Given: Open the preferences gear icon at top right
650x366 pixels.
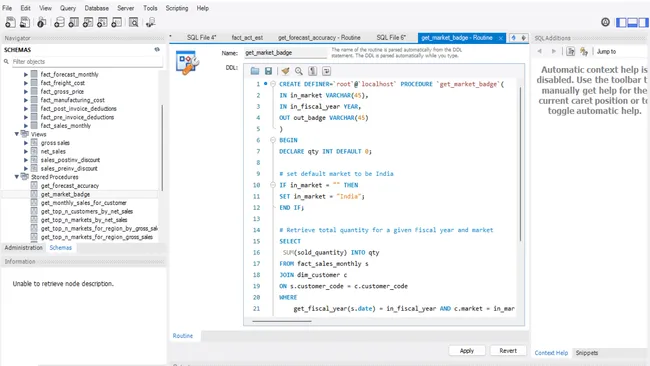Looking at the screenshot, I should click(x=605, y=22).
